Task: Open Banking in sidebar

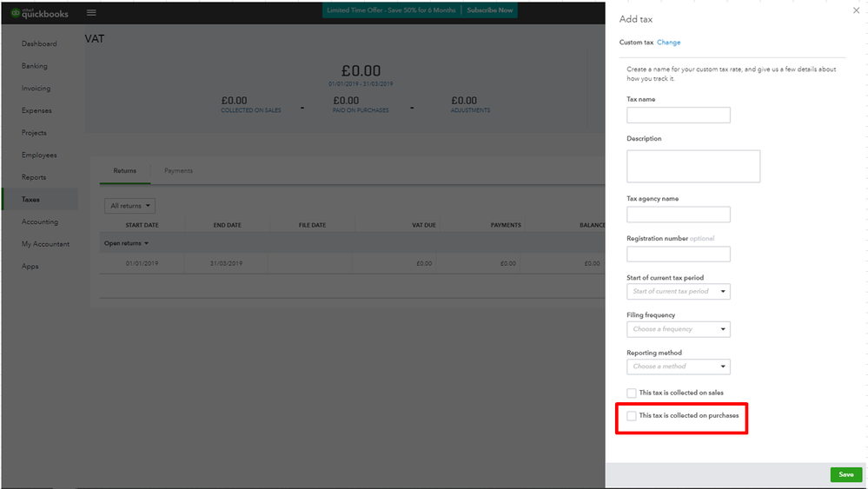Action: [35, 66]
